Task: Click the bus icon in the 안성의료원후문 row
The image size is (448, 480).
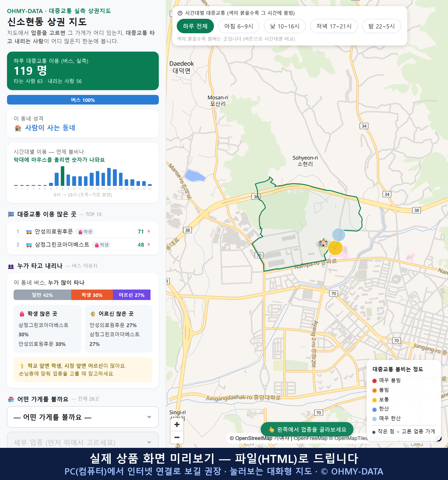Action: click(x=29, y=232)
